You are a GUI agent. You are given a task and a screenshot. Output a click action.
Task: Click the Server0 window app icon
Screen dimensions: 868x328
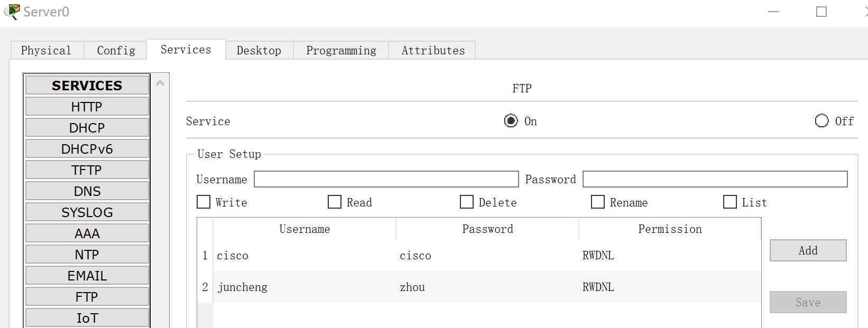pyautogui.click(x=12, y=12)
